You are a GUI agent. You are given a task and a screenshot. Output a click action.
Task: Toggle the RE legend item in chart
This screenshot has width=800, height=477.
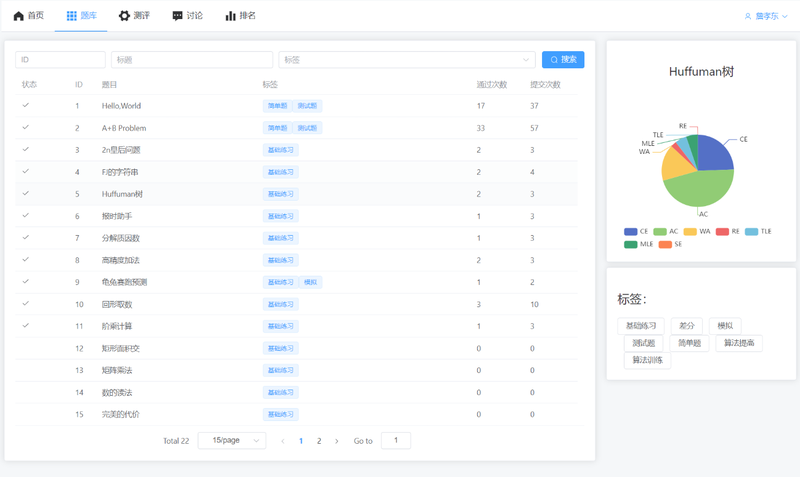click(728, 232)
